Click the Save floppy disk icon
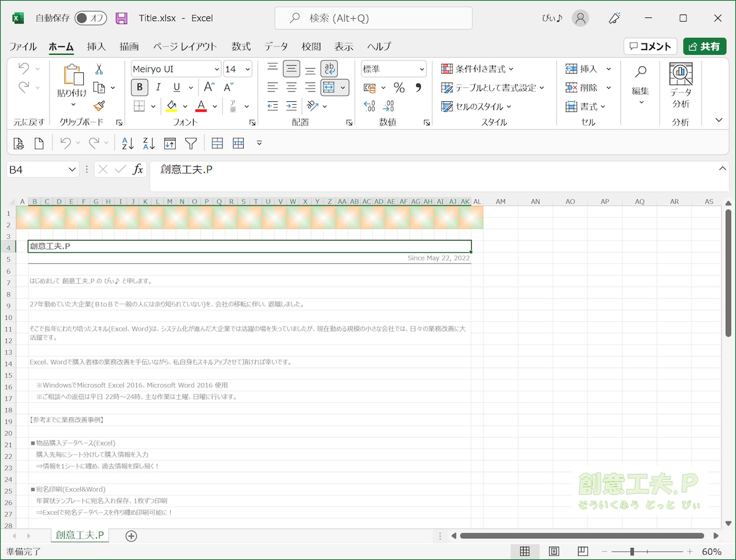Screen dimensions: 736x560 pos(121,18)
